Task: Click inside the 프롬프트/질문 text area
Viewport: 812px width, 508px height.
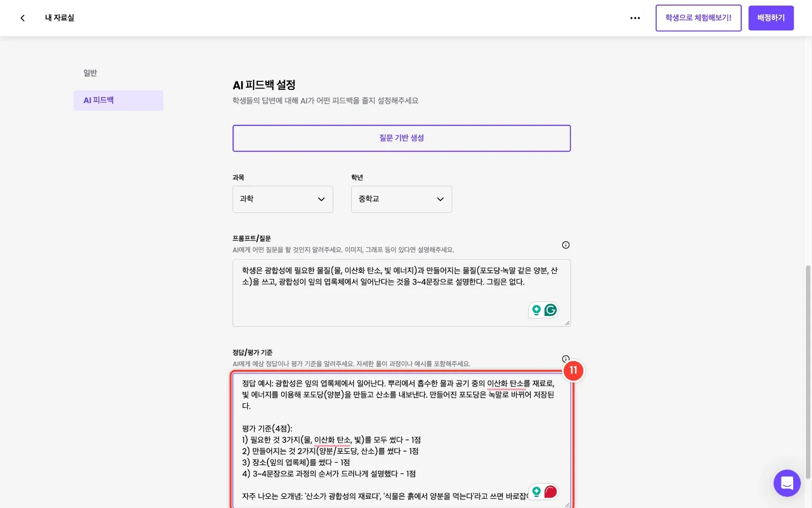Action: [401, 293]
